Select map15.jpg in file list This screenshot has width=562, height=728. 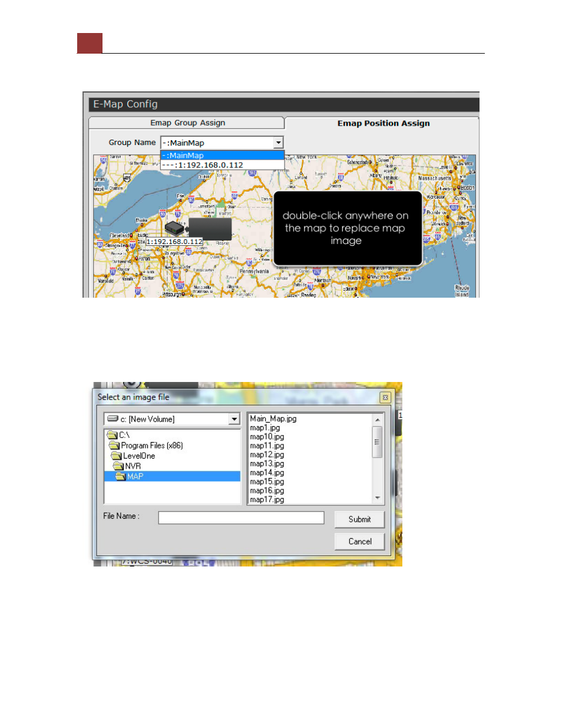point(267,482)
